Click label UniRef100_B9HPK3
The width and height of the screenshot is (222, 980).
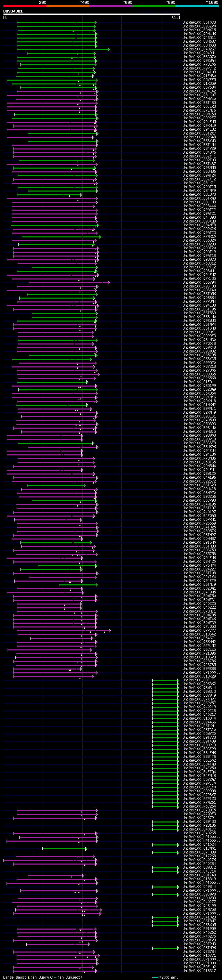pyautogui.click(x=199, y=745)
